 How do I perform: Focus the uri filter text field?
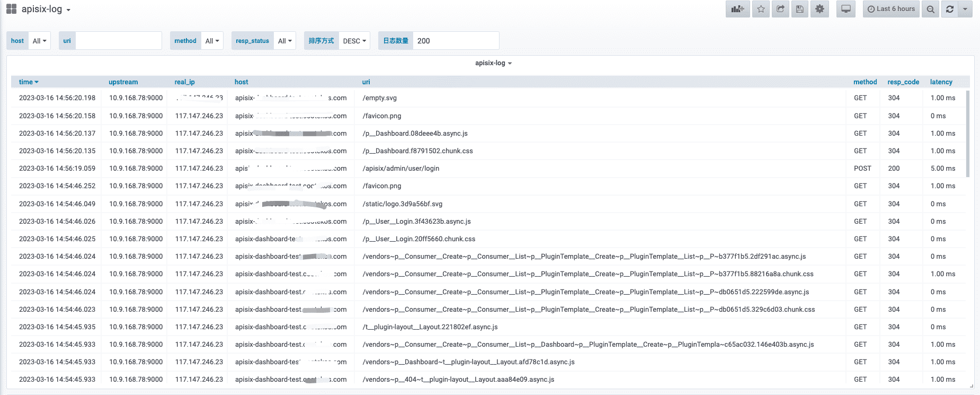pyautogui.click(x=119, y=41)
